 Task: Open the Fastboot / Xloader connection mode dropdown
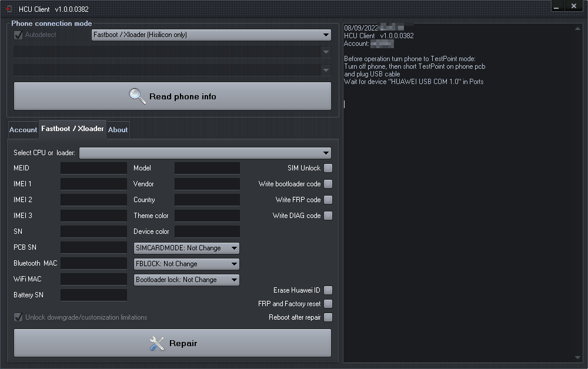point(211,35)
